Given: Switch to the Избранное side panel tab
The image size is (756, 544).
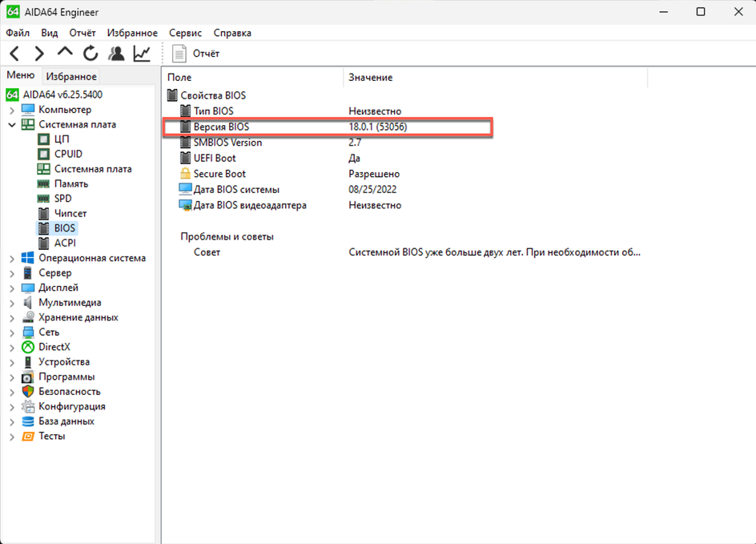Looking at the screenshot, I should [71, 76].
